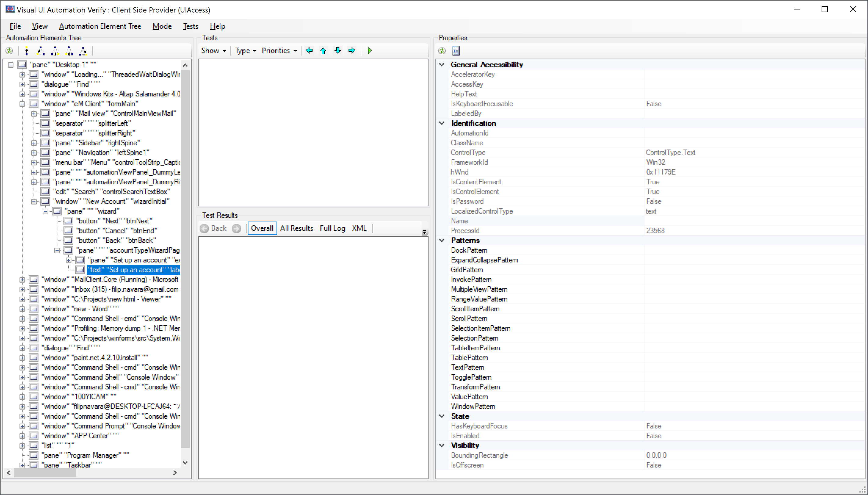
Task: Refresh the Properties panel
Action: (x=442, y=51)
